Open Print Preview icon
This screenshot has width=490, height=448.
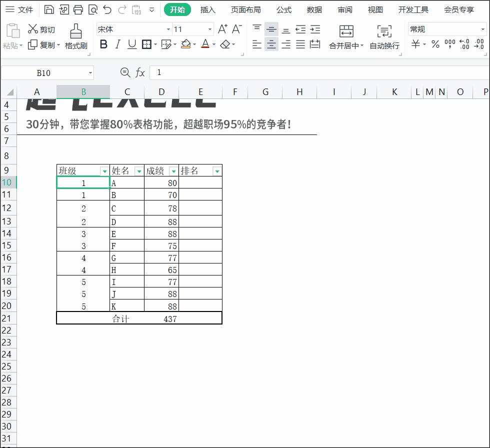pos(93,9)
